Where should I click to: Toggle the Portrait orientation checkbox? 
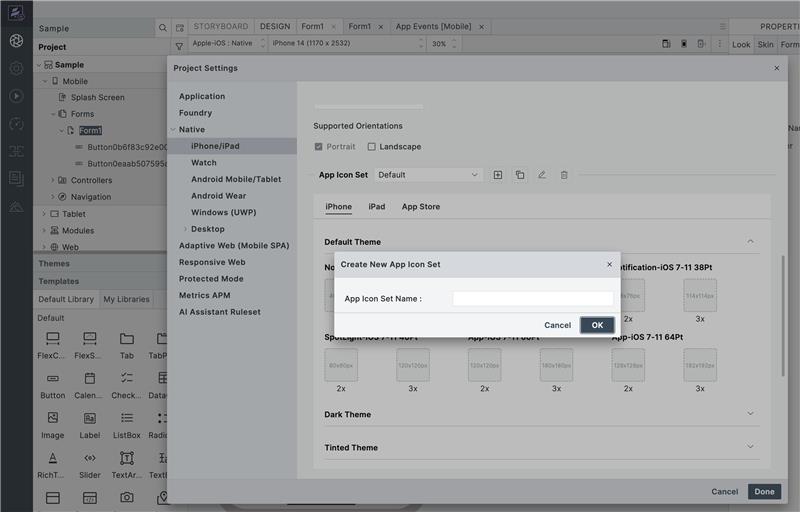click(320, 147)
